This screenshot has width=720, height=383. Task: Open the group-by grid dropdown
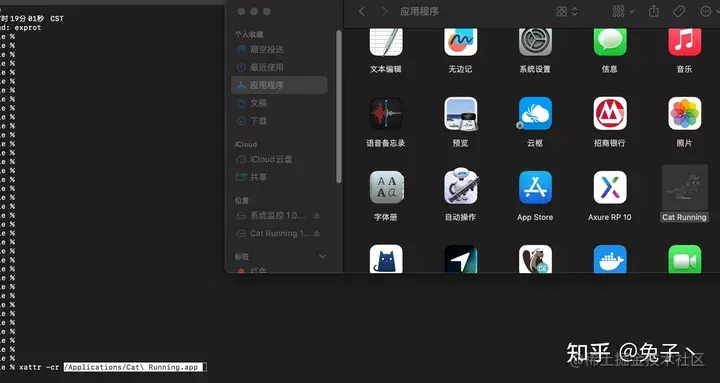[x=623, y=11]
